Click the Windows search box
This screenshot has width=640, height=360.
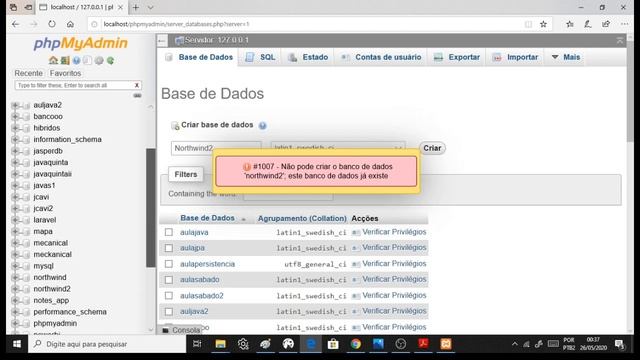[x=107, y=344]
